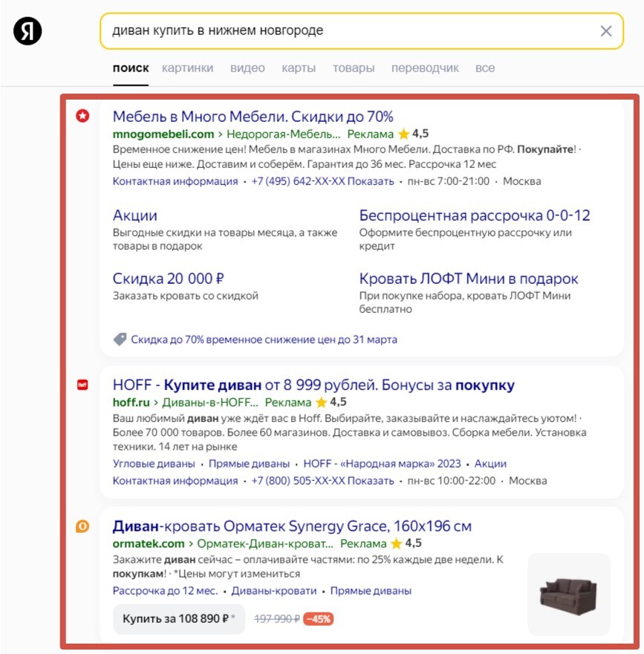Image resolution: width=644 pixels, height=654 pixels.
Task: Click the hours text пн-вс 7:00-21:00
Action: pos(449,181)
